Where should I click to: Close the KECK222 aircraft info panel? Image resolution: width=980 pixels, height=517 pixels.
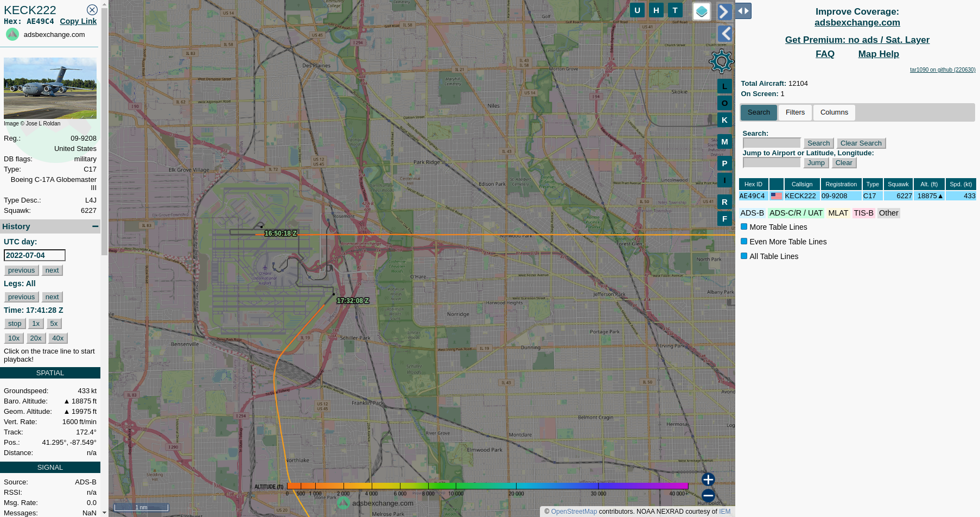pyautogui.click(x=92, y=10)
